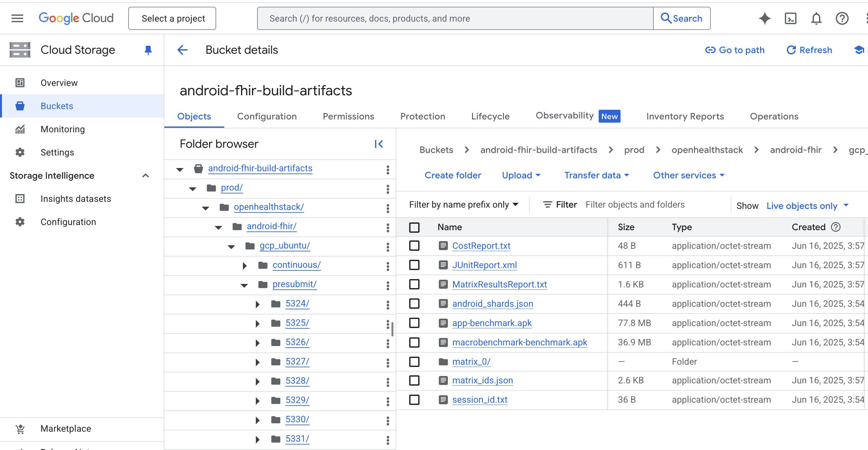Open the matrix_ids.json file link
Screen dimensions: 868x450
(x=482, y=380)
